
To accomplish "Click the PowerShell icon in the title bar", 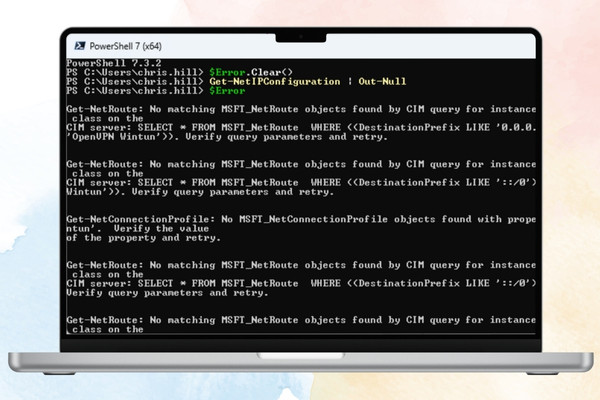I will (80, 46).
